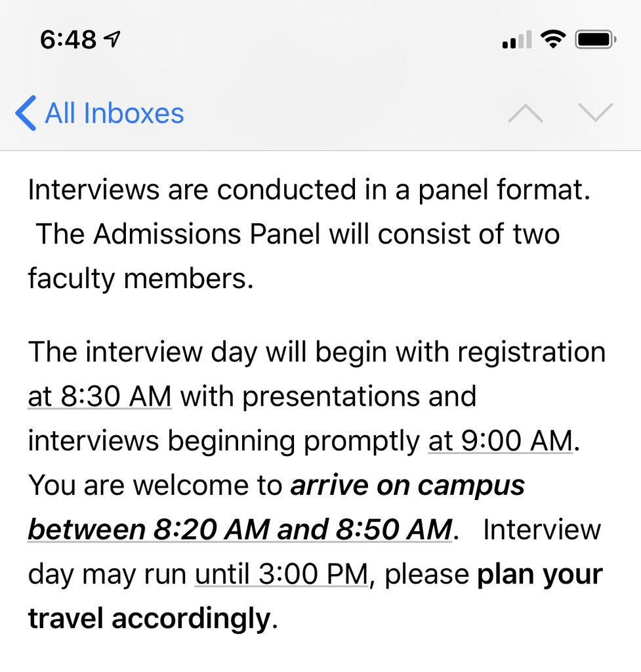Tap the blue back chevron icon
The image size is (641, 672).
(x=26, y=113)
